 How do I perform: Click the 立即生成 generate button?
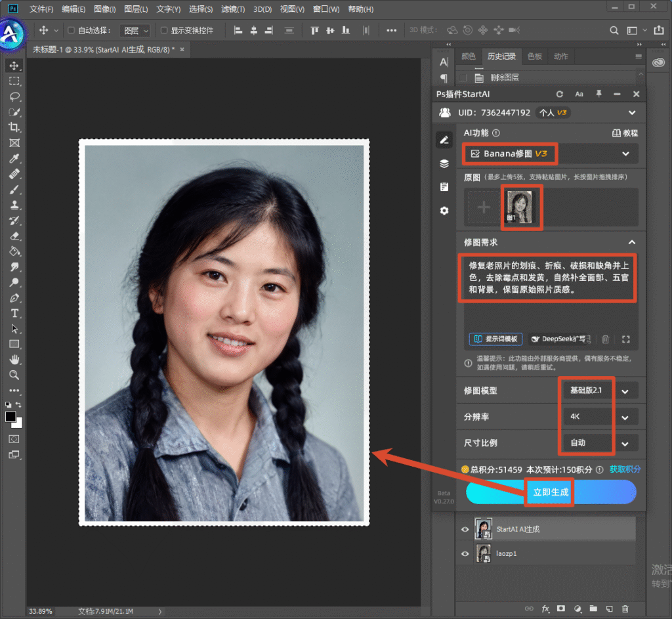tap(551, 492)
